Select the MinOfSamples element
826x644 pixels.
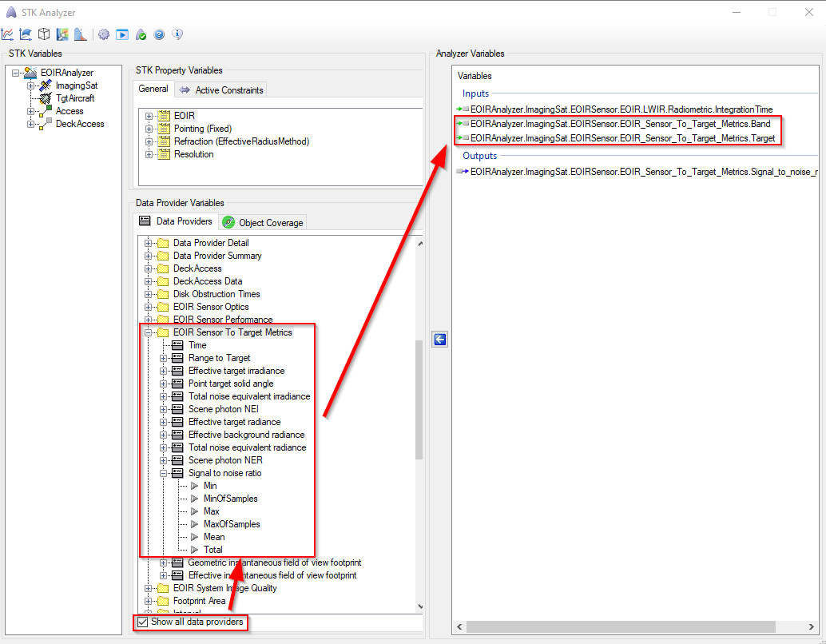pos(231,499)
